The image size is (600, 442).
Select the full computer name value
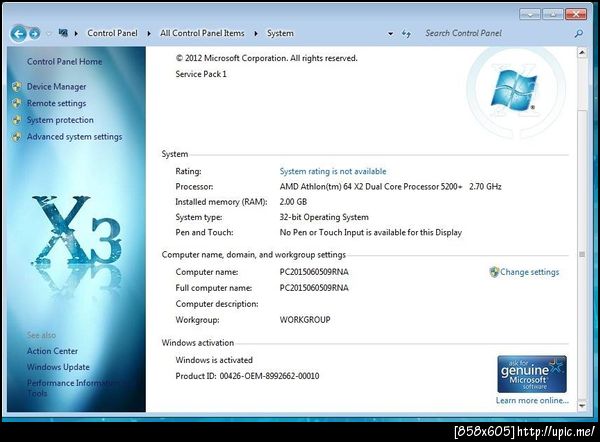click(314, 288)
